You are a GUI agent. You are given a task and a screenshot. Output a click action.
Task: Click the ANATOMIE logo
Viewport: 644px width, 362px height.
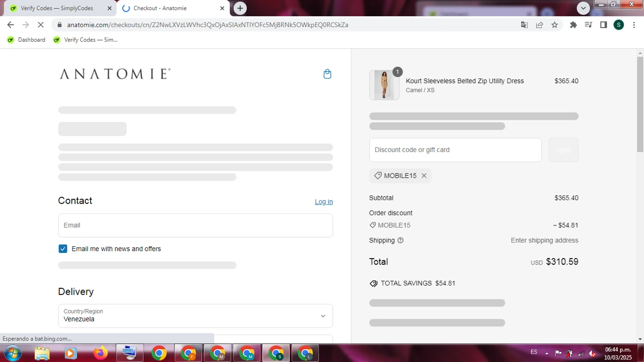pyautogui.click(x=115, y=74)
